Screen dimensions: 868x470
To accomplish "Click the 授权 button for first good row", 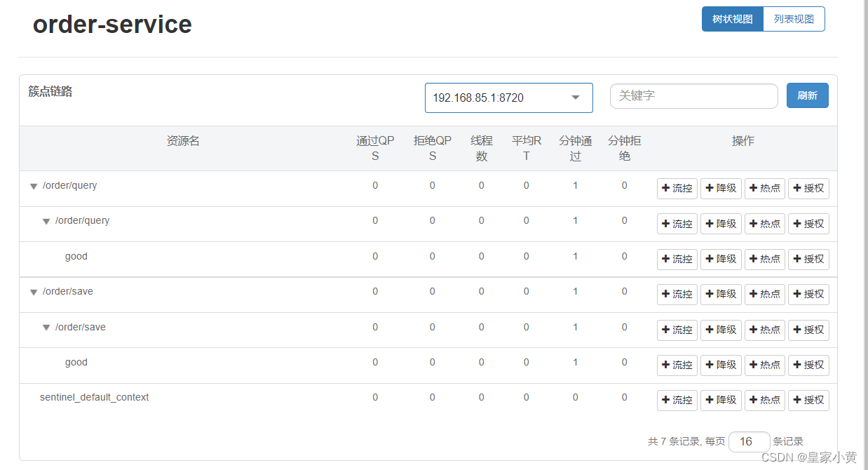I will tap(808, 259).
